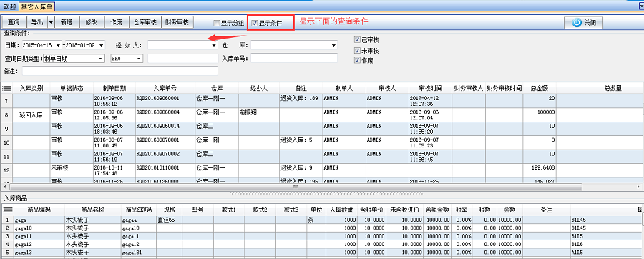Expand the 仓库 dropdown list
Viewport: 644px width, 259px height.
(334, 45)
